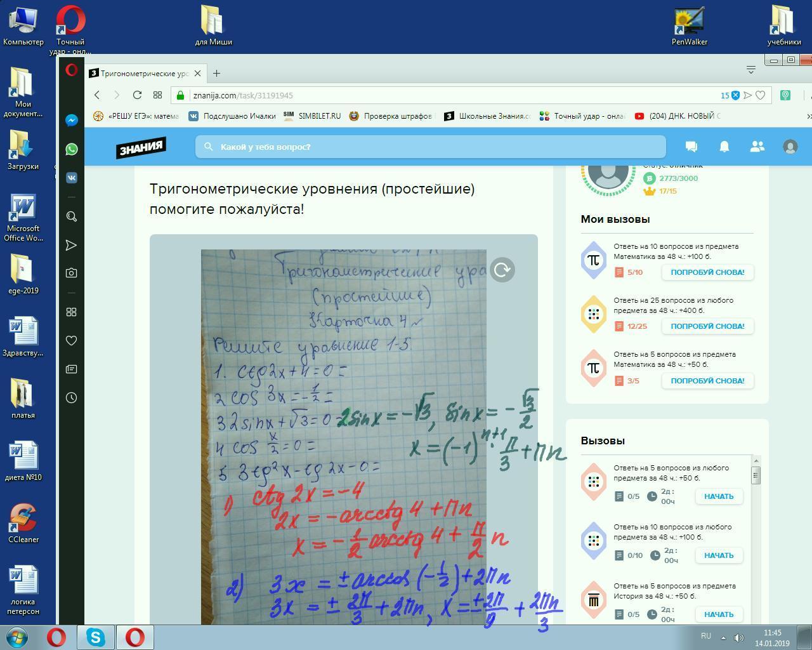Open My Flow in the Opera sidebar
812x650 pixels.
pos(72,245)
